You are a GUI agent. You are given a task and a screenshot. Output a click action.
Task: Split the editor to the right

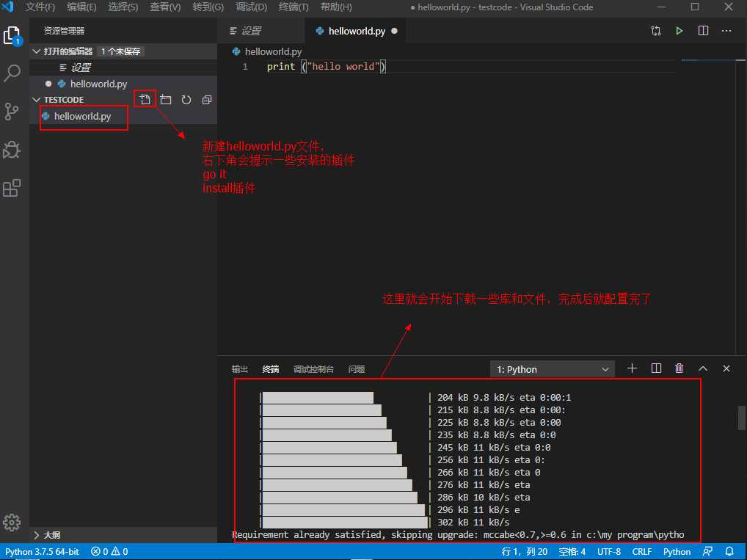(x=703, y=31)
